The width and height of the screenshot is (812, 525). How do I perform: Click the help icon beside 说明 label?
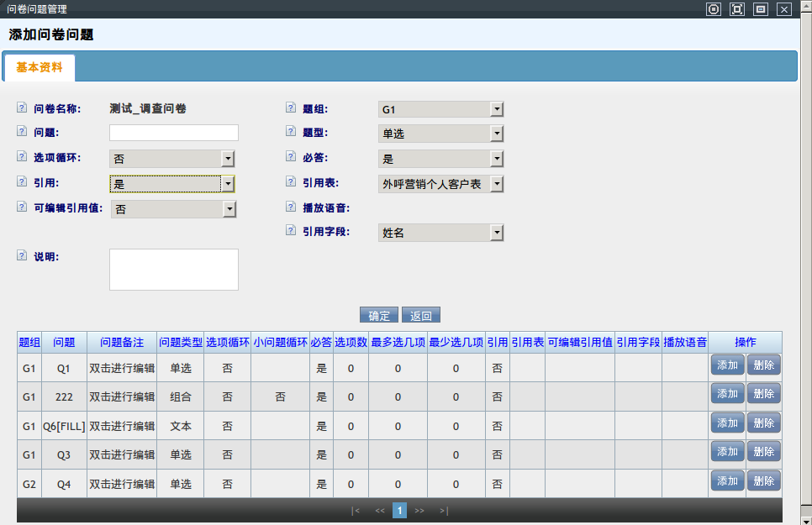click(22, 255)
